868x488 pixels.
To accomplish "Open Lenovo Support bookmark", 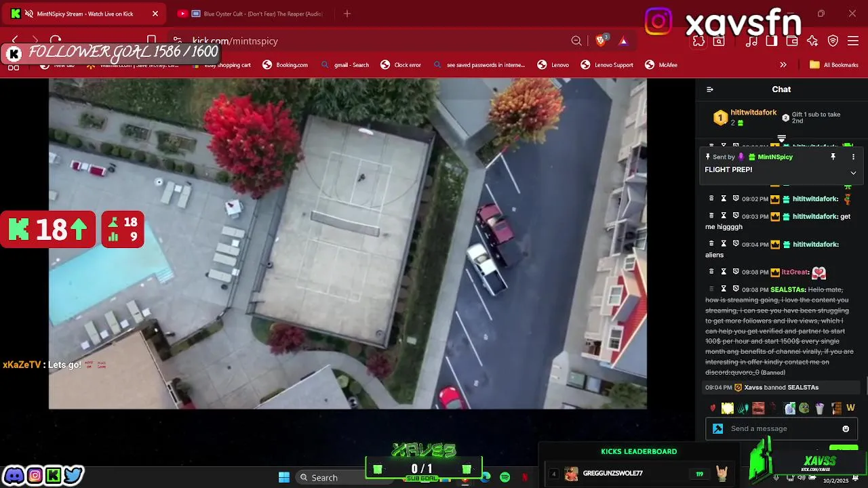I will click(607, 65).
